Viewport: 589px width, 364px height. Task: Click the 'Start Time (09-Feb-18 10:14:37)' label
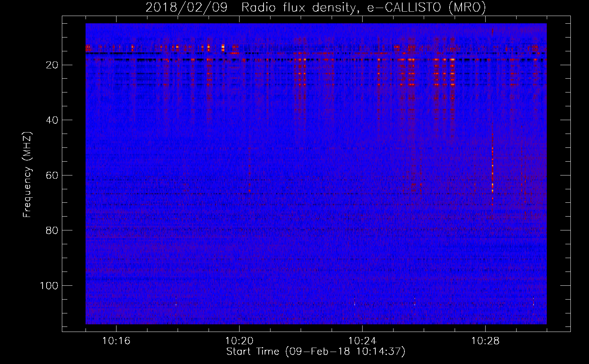[316, 352]
